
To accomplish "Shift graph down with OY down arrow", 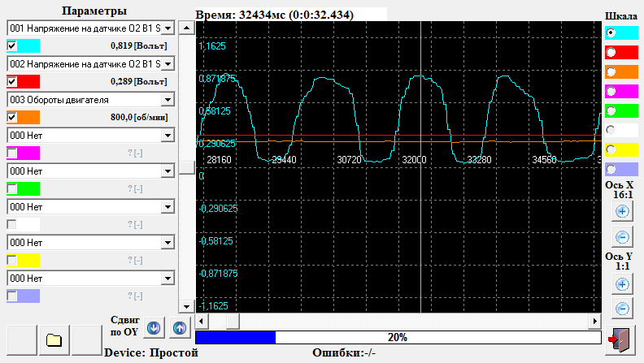I will click(154, 329).
